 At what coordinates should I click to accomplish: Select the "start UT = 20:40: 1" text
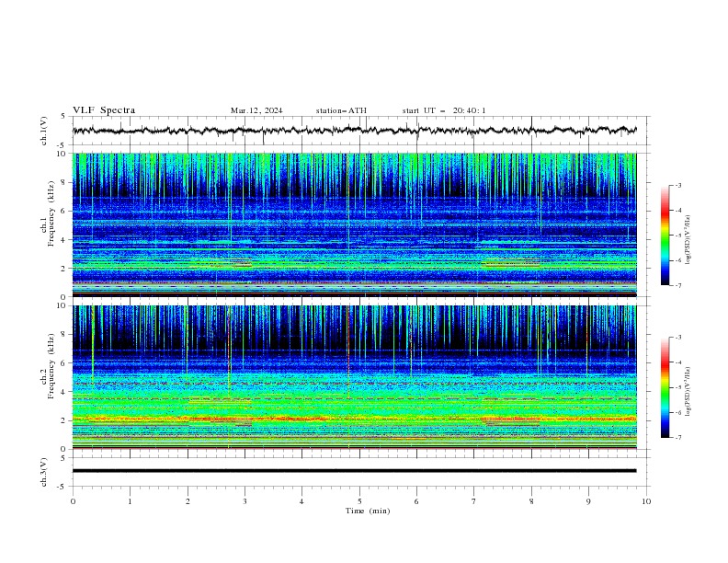coord(444,110)
